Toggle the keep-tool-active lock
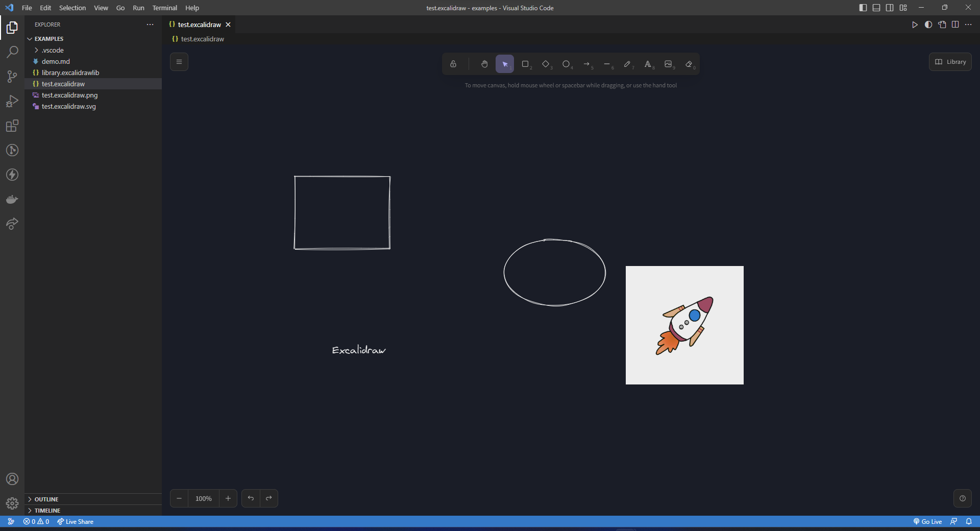Image resolution: width=980 pixels, height=531 pixels. [453, 64]
